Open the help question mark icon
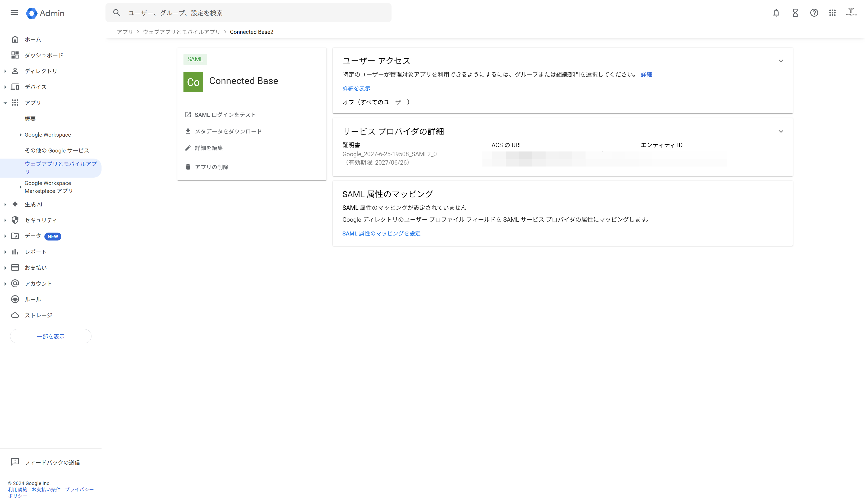 pos(814,13)
